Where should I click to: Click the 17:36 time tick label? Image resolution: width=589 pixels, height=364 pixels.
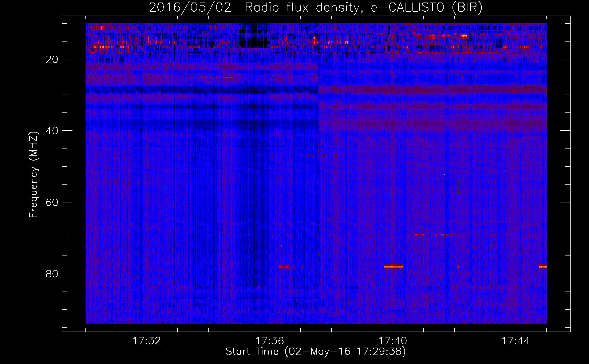270,341
